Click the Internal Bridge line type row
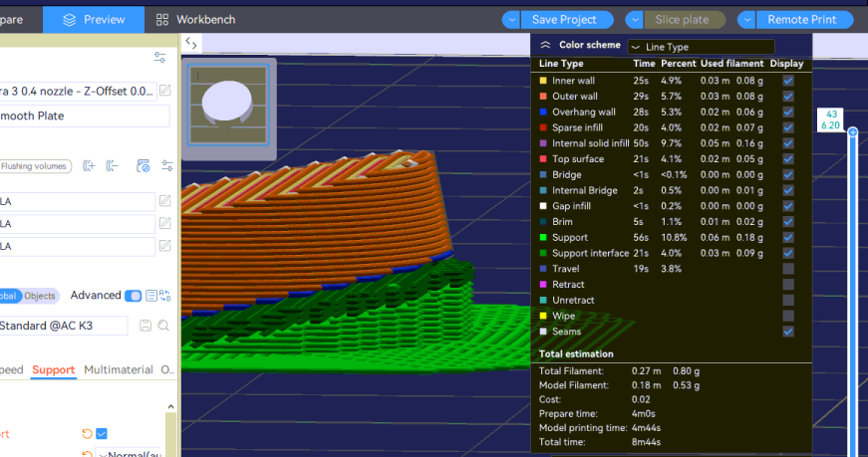The image size is (868, 457). coord(667,191)
